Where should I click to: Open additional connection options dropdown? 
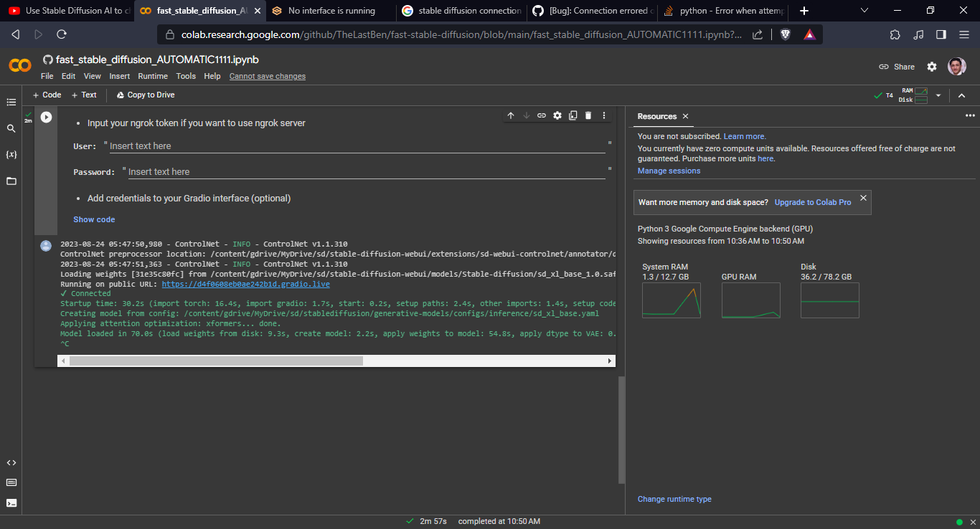(938, 94)
